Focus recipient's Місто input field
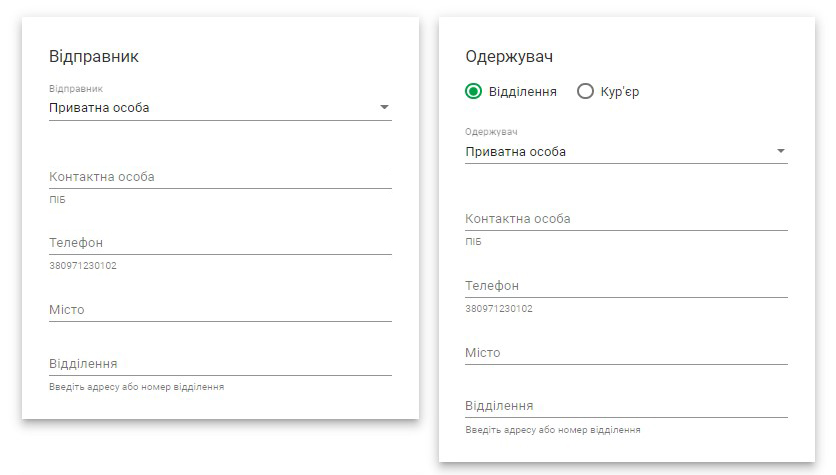 pyautogui.click(x=626, y=353)
